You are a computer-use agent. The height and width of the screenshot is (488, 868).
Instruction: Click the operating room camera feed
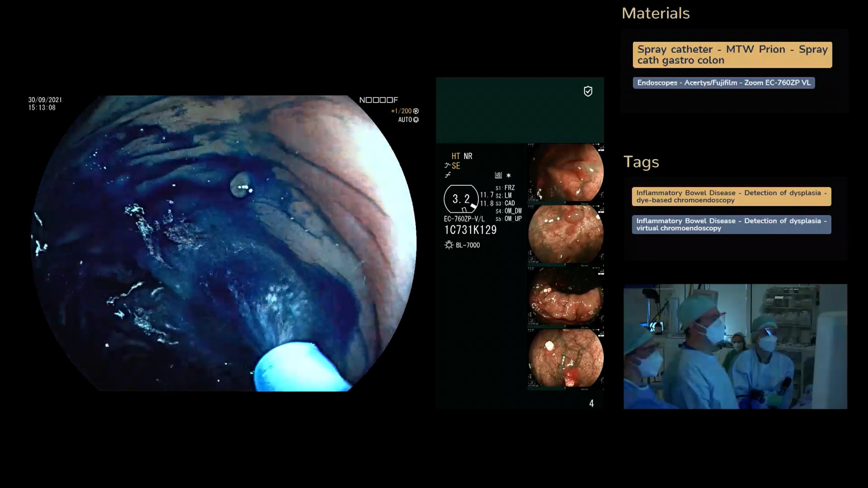tap(735, 346)
